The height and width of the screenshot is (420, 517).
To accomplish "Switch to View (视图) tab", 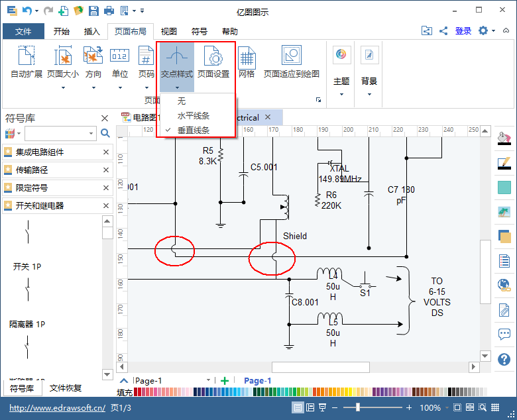I will coord(169,32).
